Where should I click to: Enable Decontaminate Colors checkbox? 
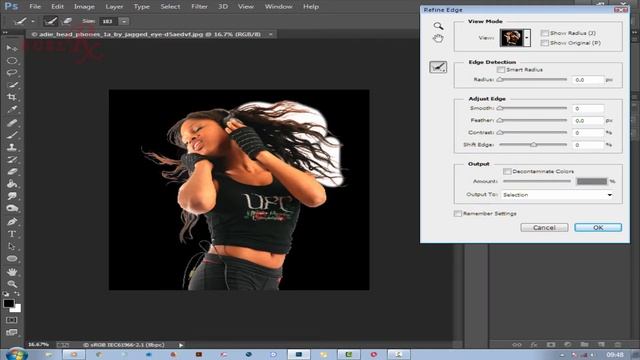(507, 171)
